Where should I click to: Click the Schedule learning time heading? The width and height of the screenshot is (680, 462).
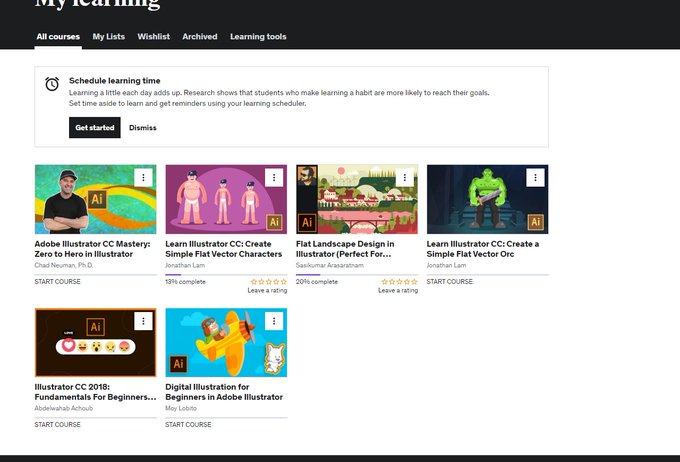coord(114,81)
